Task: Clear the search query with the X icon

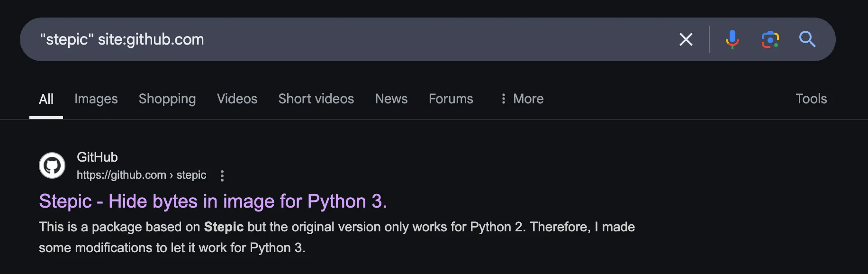Action: coord(686,39)
